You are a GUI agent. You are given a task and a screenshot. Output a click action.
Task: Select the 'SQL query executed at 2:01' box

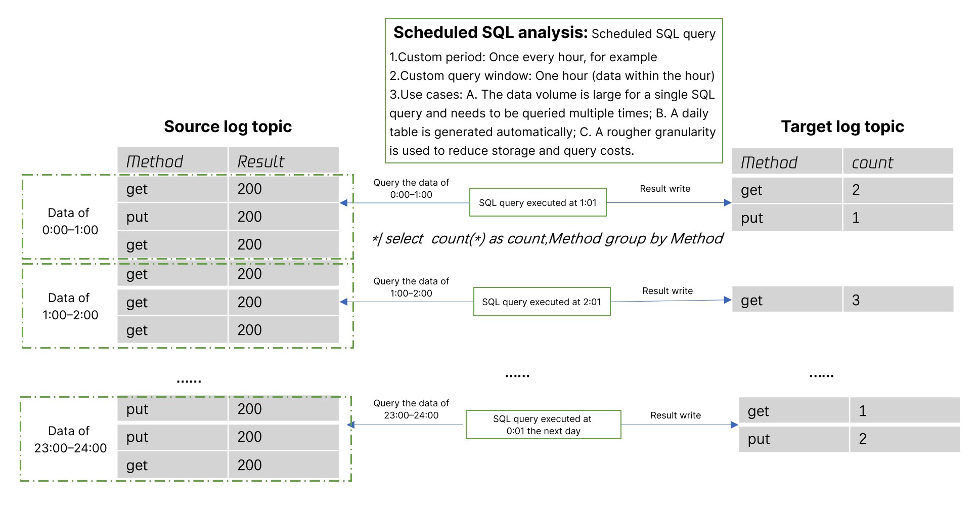tap(542, 302)
